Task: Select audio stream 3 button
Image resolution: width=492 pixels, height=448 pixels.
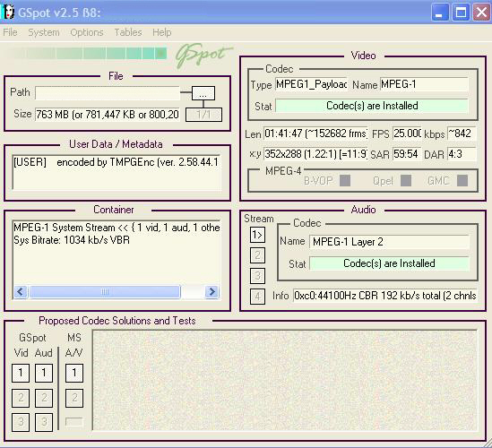Action: tap(257, 275)
